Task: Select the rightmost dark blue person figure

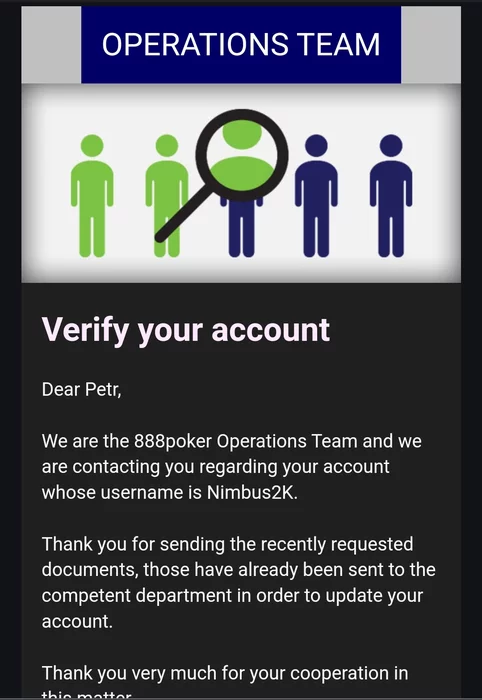Action: coord(391,196)
